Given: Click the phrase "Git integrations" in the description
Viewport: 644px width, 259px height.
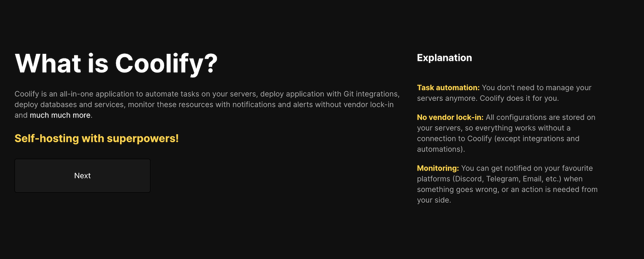Looking at the screenshot, I should 371,94.
